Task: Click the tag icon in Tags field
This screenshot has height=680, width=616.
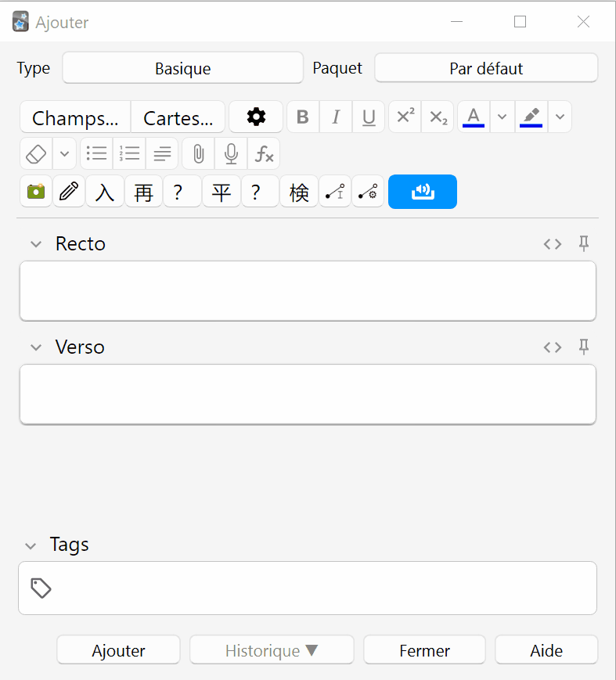Action: tap(41, 588)
